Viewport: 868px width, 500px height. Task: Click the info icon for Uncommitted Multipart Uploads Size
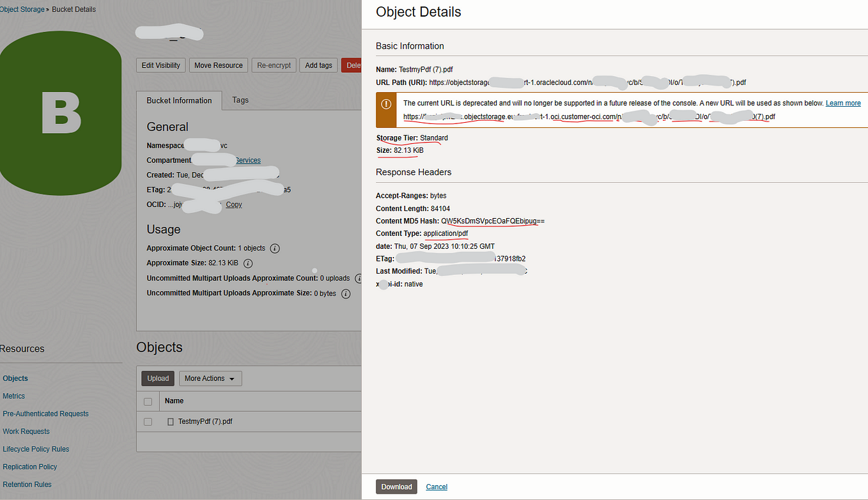tap(346, 293)
